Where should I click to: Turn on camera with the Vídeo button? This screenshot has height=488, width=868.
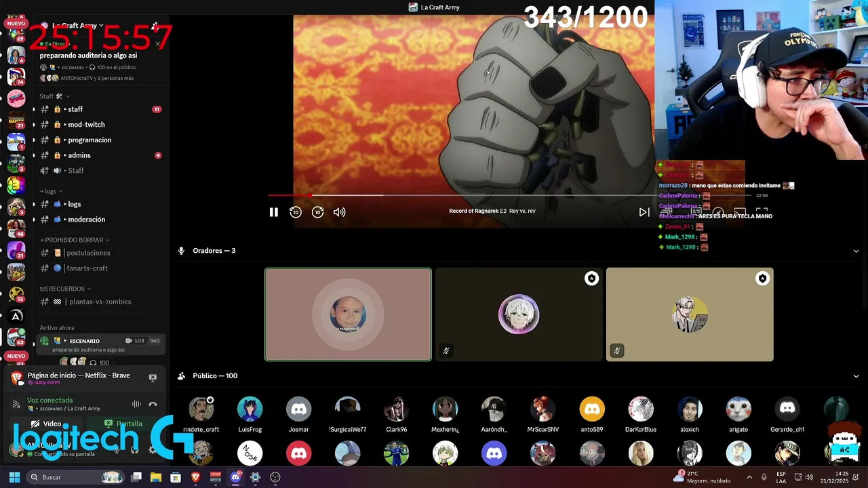click(46, 424)
